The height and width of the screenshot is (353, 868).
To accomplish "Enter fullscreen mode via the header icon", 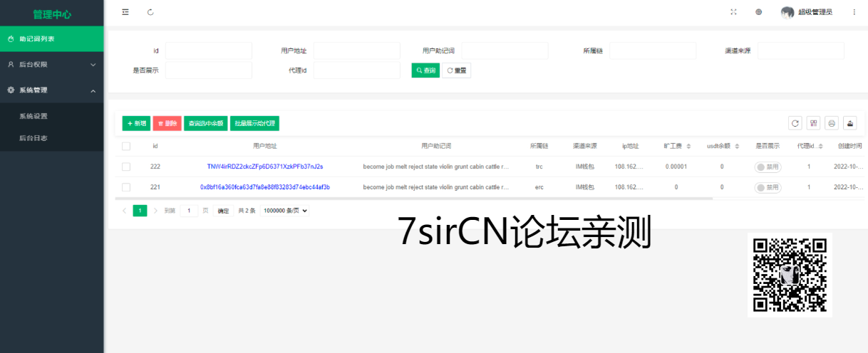I will point(733,12).
